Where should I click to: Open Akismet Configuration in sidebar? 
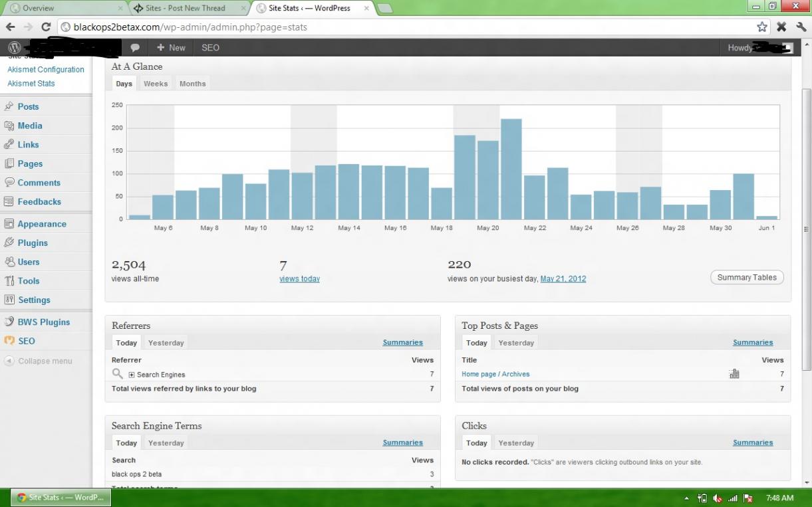coord(46,70)
